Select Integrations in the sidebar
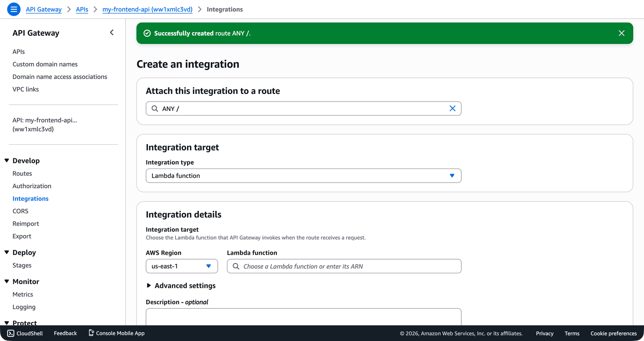Screen dimensions: 644x341 [x=31, y=198]
